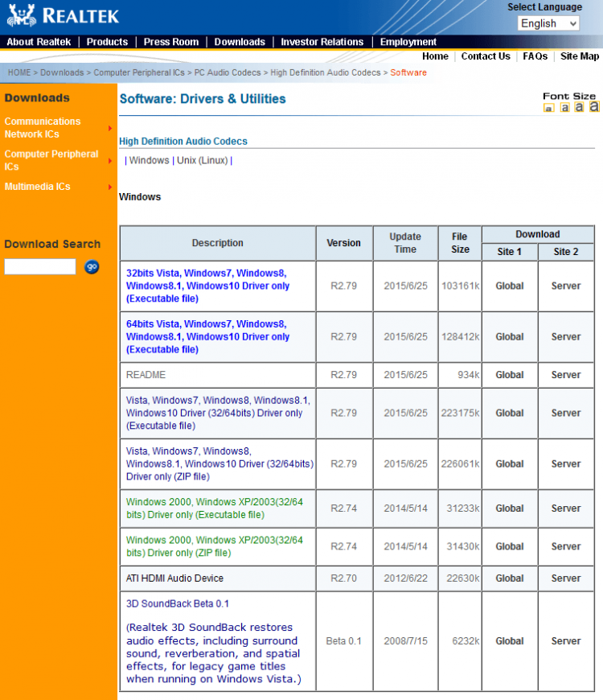603x700 pixels.
Task: Download ATI HDMI Audio Device via Server
Action: point(565,579)
